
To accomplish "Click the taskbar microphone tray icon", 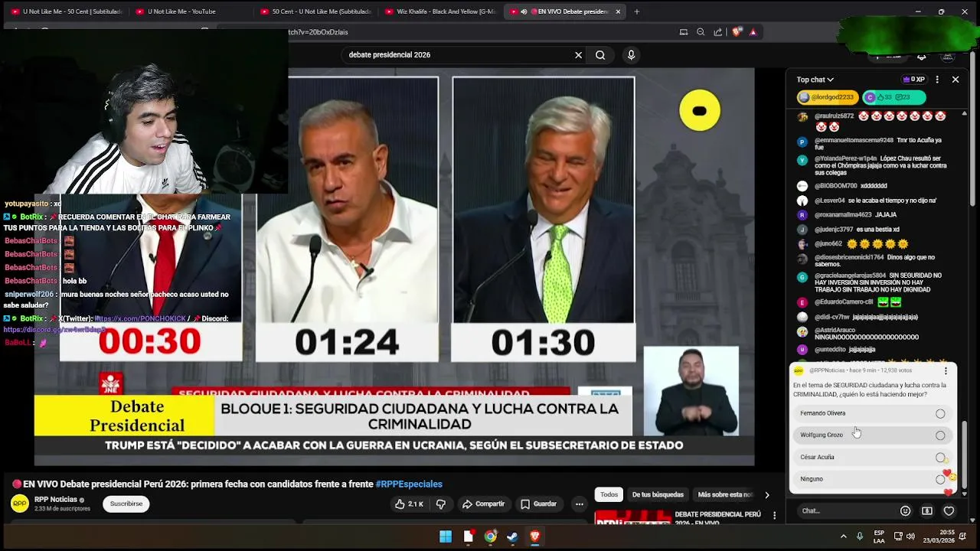I will coord(860,536).
